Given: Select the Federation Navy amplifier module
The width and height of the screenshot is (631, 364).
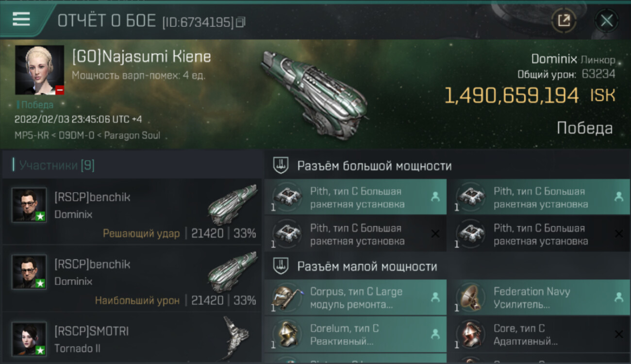Looking at the screenshot, I should pos(539,298).
